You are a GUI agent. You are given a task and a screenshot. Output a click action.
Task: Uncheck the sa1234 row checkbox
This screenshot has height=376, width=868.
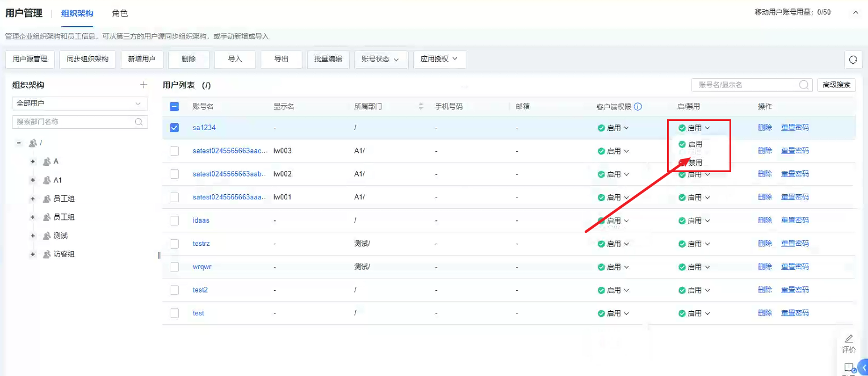coord(174,128)
